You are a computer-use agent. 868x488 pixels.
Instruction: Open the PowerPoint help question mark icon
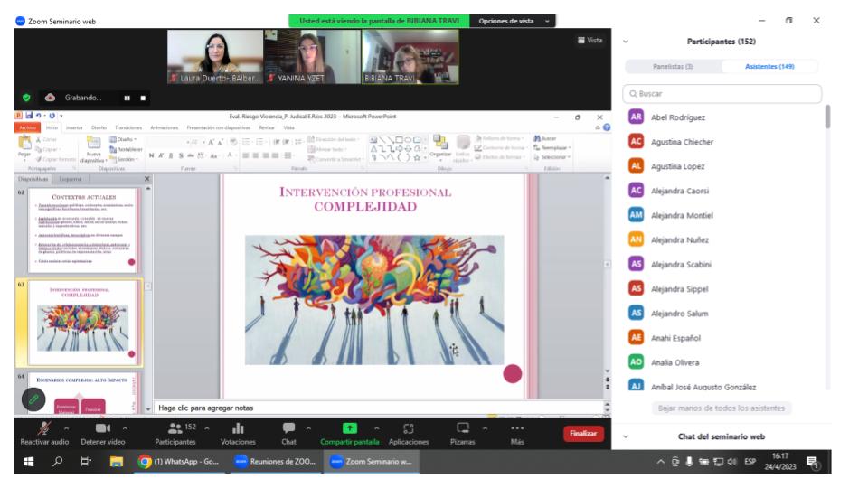[x=607, y=127]
